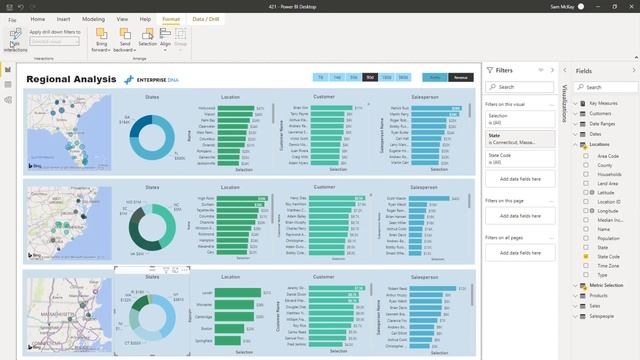The height and width of the screenshot is (360, 640).
Task: Check the Area Code field checkbox
Action: pos(586,156)
